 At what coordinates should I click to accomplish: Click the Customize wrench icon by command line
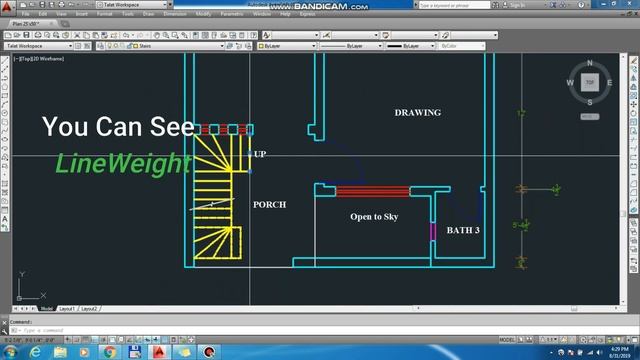point(4,331)
